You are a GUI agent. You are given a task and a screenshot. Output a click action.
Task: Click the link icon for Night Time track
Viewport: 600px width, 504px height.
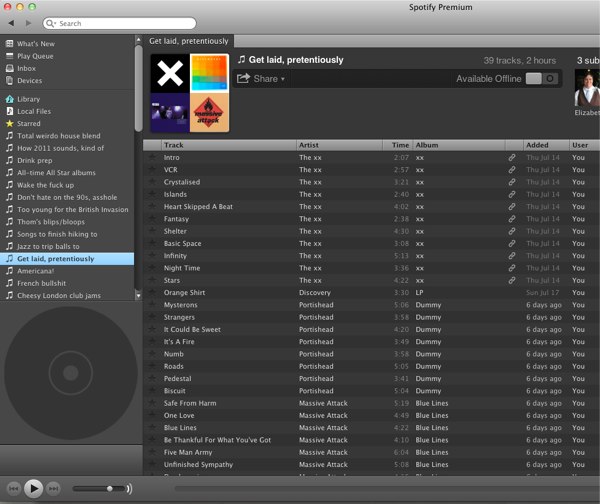(x=512, y=267)
